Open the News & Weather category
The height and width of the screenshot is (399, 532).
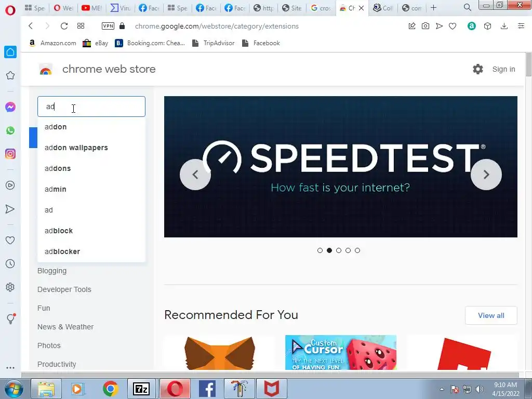(65, 327)
